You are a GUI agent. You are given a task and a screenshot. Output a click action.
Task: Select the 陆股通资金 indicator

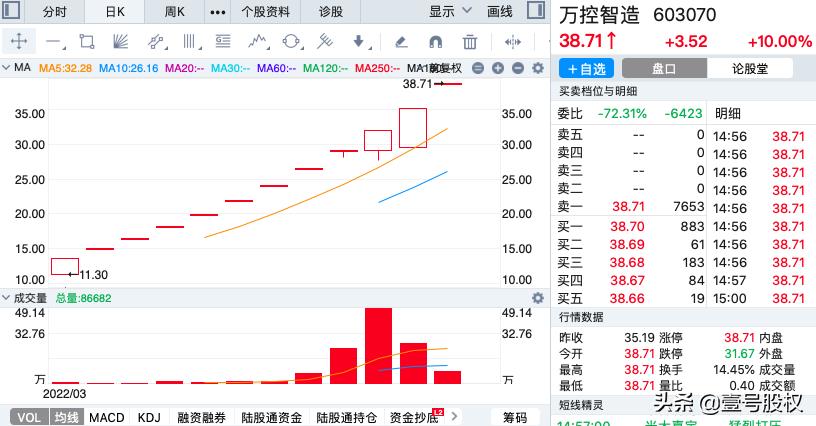coord(272,417)
